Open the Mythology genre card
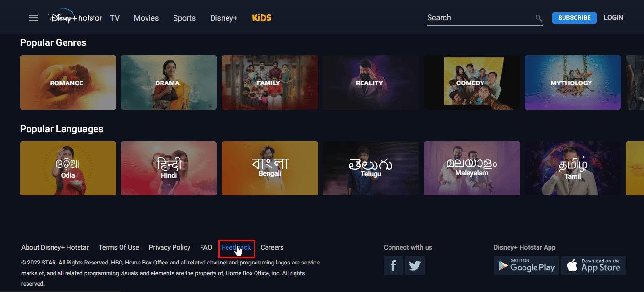Screen dimensions: 644x292 (573, 82)
